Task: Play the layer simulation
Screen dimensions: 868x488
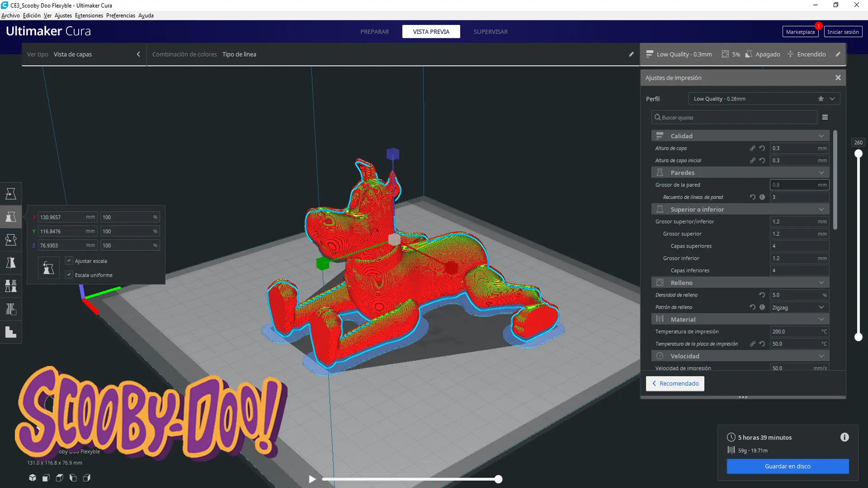Action: [x=312, y=479]
